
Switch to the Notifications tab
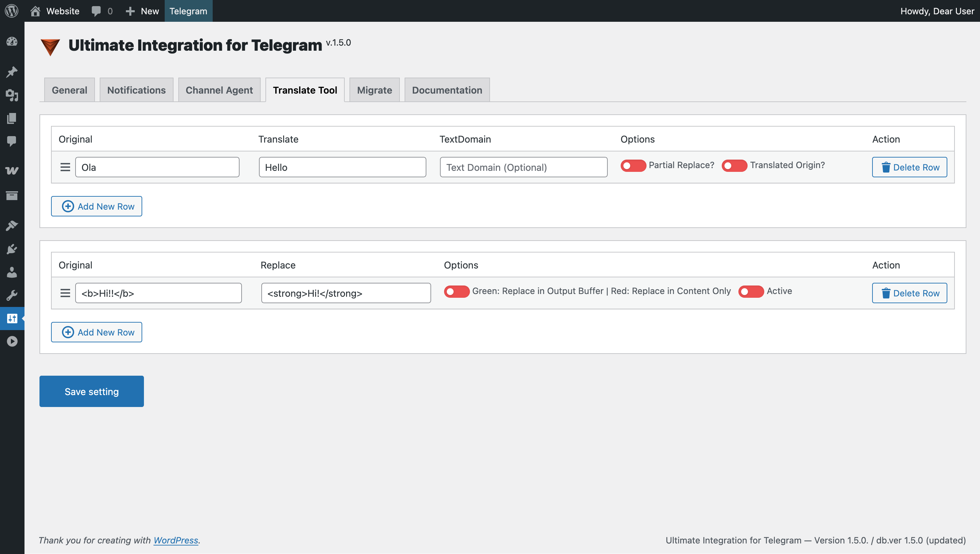point(136,90)
